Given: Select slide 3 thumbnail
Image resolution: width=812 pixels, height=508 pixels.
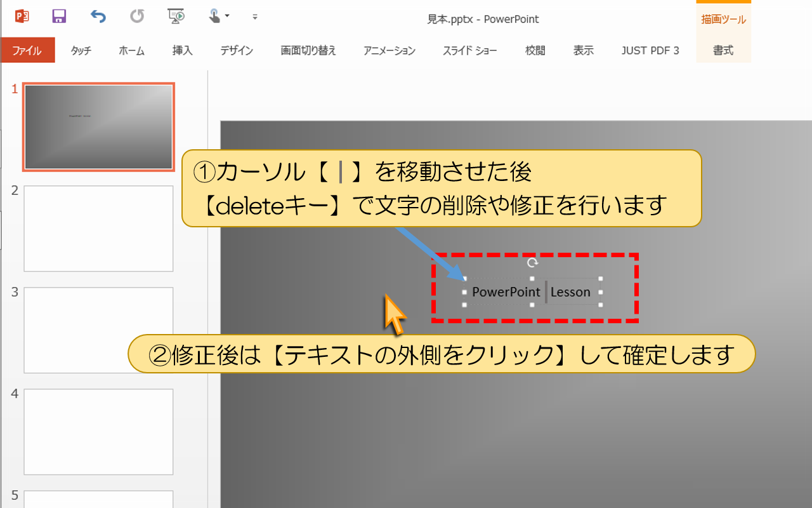Looking at the screenshot, I should point(98,330).
